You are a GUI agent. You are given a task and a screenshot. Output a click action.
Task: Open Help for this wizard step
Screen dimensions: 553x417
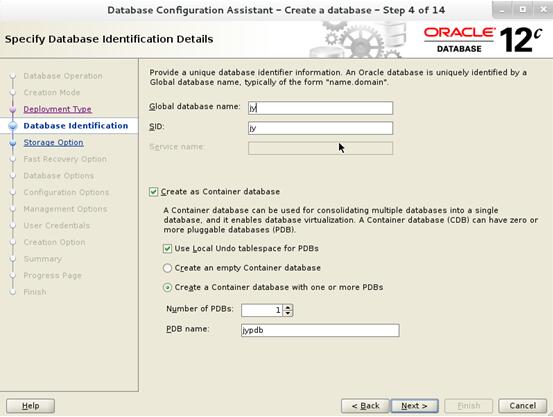point(31,406)
